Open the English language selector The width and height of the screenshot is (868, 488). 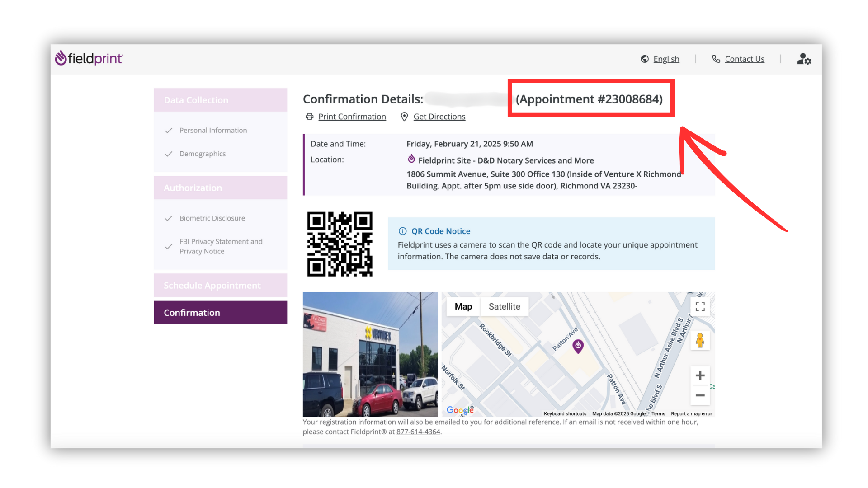tap(666, 59)
